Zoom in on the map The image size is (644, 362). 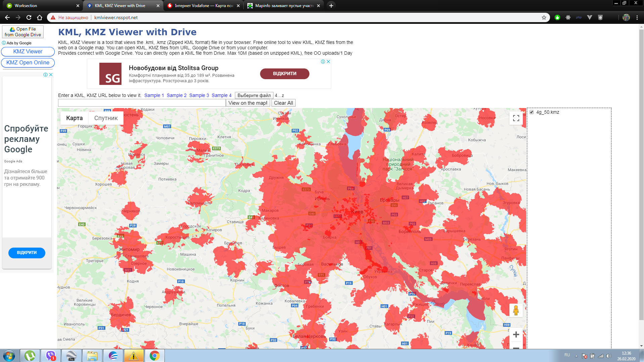click(x=516, y=334)
